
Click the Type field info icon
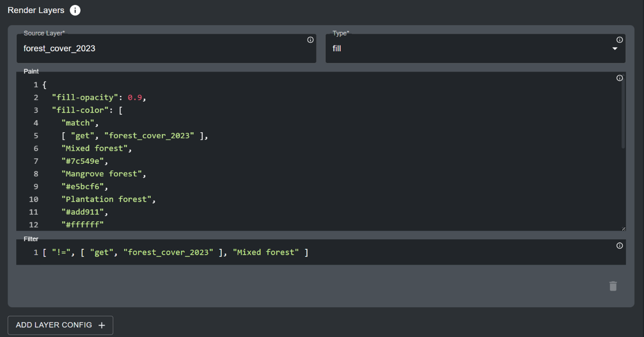coord(620,40)
